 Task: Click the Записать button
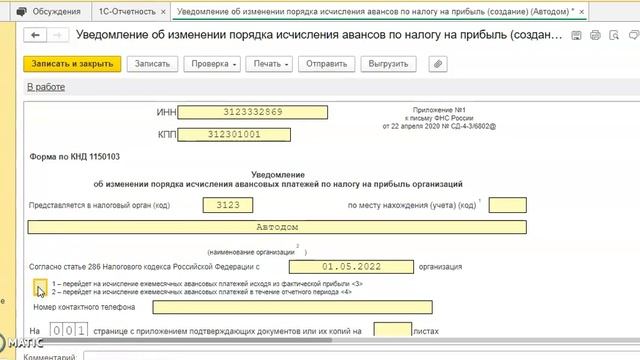152,64
